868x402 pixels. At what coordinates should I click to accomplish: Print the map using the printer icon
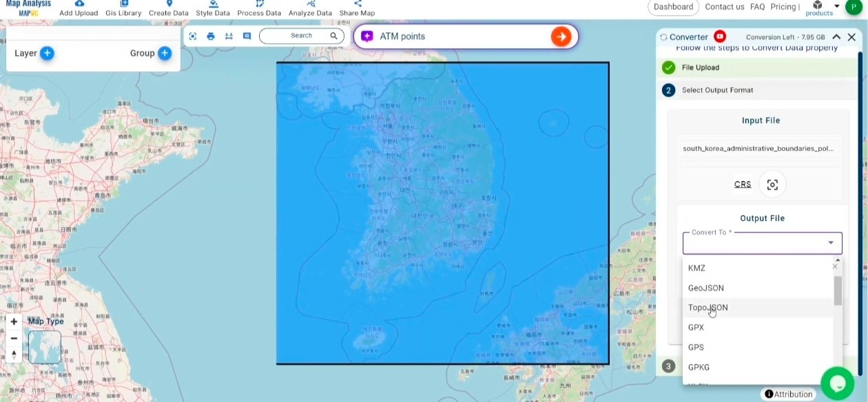point(210,36)
